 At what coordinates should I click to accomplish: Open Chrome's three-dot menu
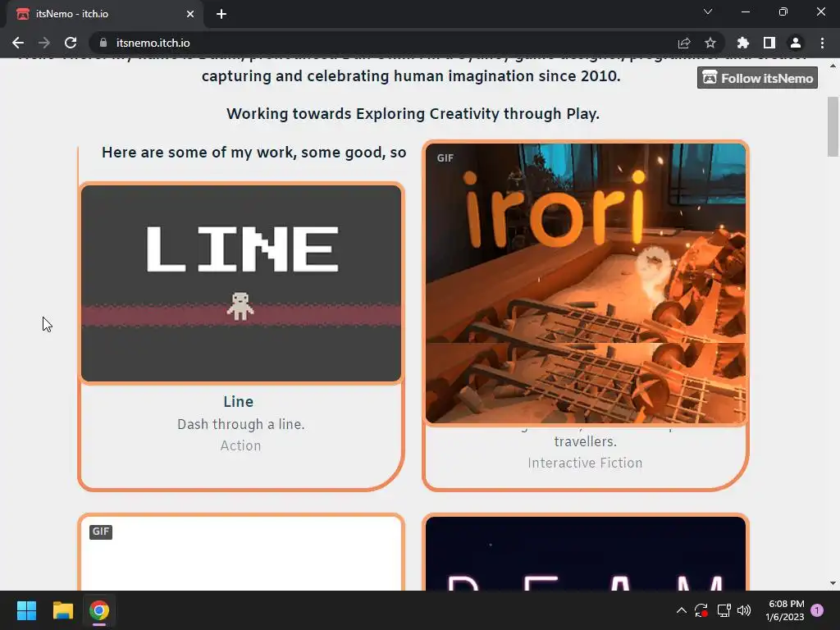tap(822, 43)
